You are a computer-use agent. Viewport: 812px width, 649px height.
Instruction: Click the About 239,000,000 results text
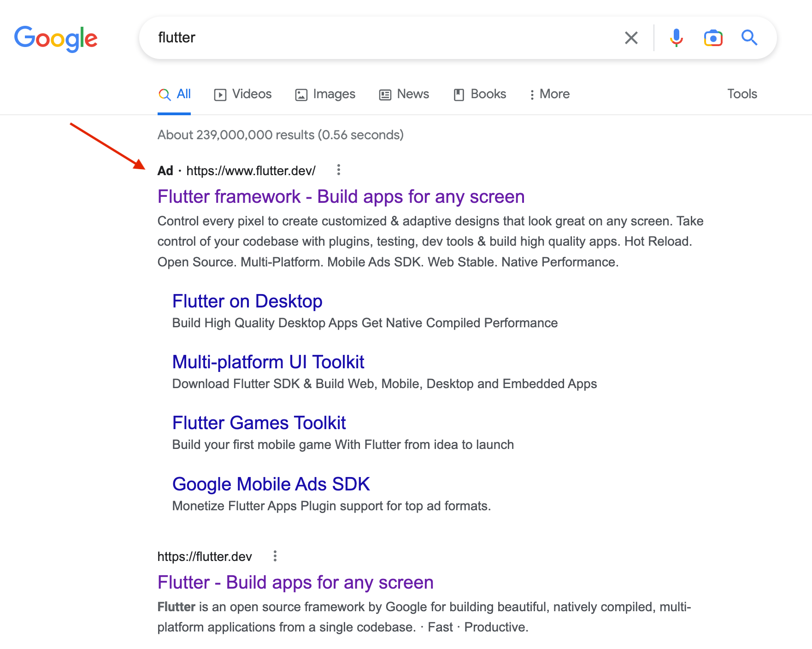tap(281, 135)
